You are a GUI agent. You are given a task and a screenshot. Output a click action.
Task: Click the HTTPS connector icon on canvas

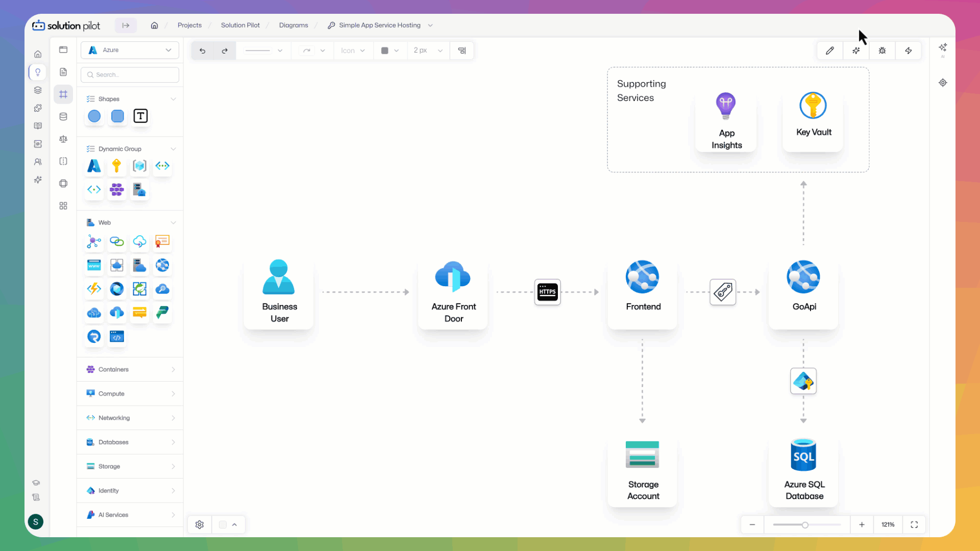tap(547, 292)
